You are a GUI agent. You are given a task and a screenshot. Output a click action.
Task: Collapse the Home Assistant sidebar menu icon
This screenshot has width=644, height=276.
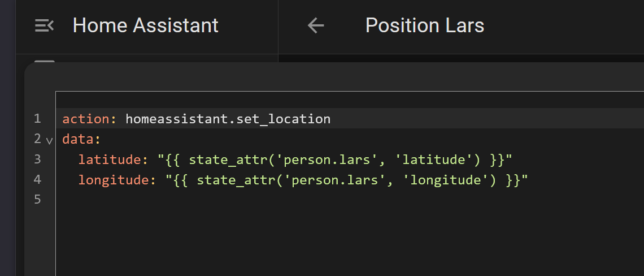(44, 25)
